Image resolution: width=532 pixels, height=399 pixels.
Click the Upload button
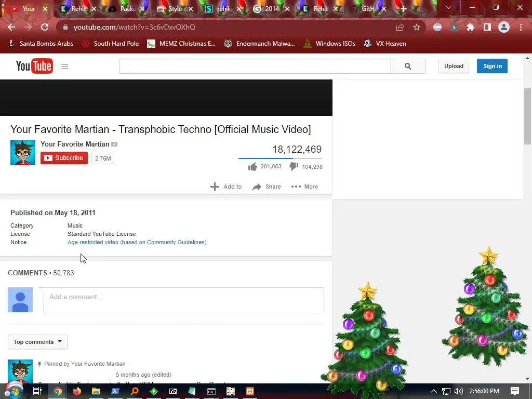click(x=454, y=66)
